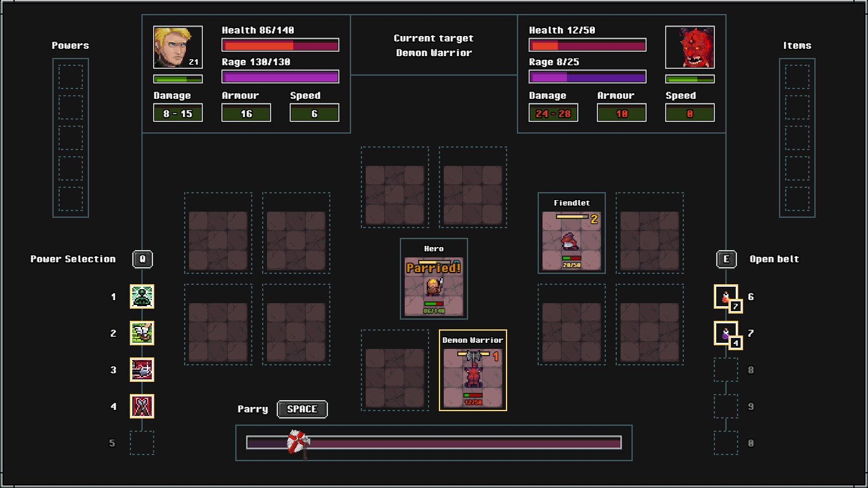The image size is (868, 488).
Task: Open belt slot 9 placeholder
Action: point(726,406)
